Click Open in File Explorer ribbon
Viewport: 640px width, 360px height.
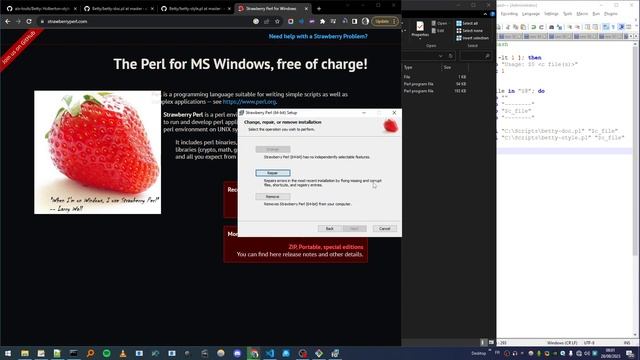tap(439, 24)
